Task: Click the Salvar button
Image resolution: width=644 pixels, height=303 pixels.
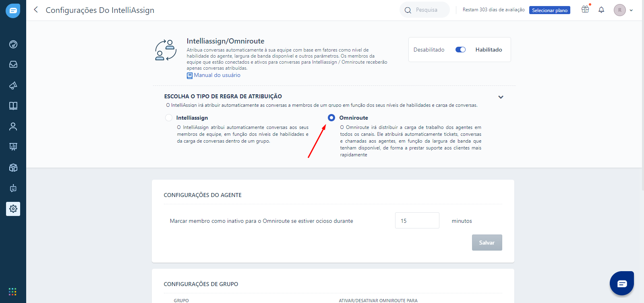Action: click(x=487, y=243)
